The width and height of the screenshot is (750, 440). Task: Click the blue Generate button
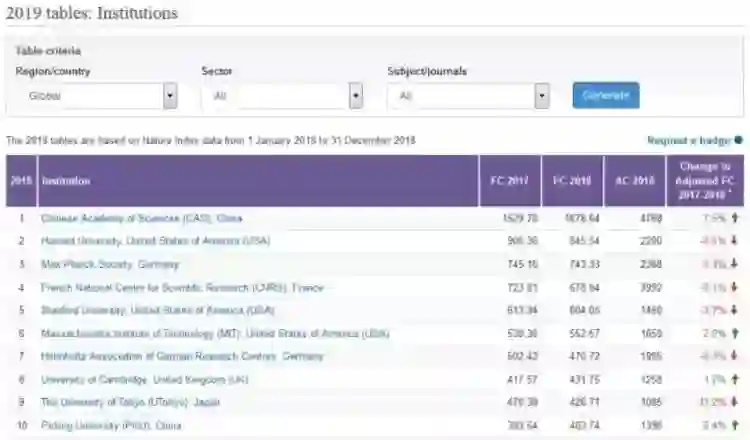click(x=606, y=95)
